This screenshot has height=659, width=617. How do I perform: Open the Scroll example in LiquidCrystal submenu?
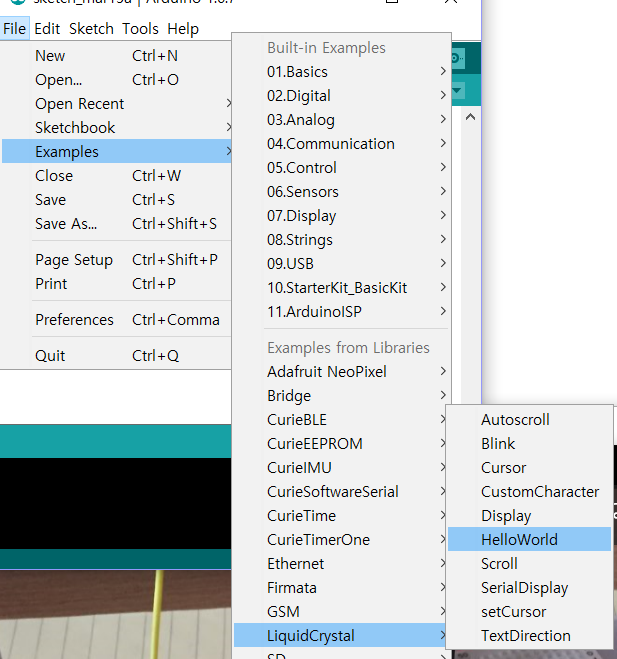529,563
